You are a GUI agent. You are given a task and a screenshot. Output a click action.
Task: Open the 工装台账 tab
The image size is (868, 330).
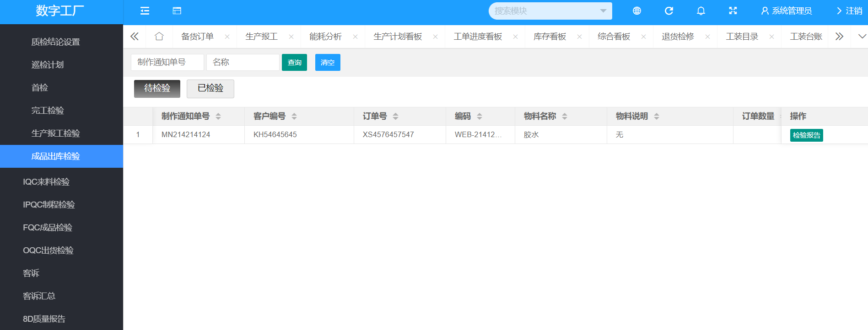pos(806,37)
